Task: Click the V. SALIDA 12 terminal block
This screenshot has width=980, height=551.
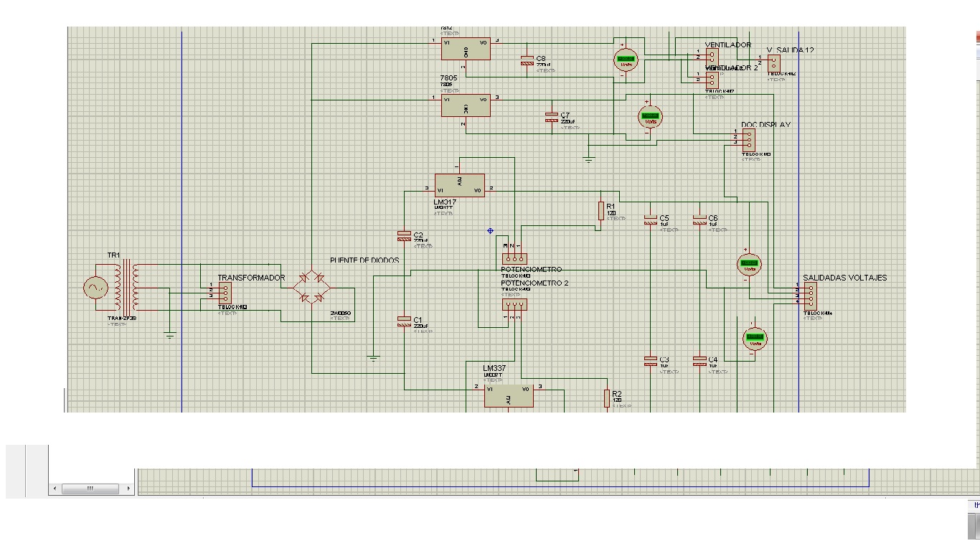Action: tap(773, 64)
